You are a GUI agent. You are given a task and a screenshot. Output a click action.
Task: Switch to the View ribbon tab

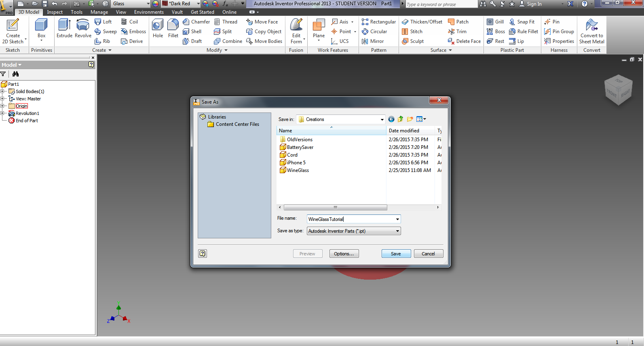pos(121,12)
